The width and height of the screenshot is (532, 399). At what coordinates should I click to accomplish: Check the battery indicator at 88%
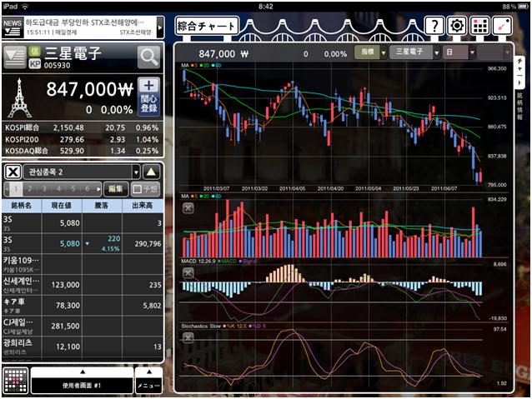point(515,7)
